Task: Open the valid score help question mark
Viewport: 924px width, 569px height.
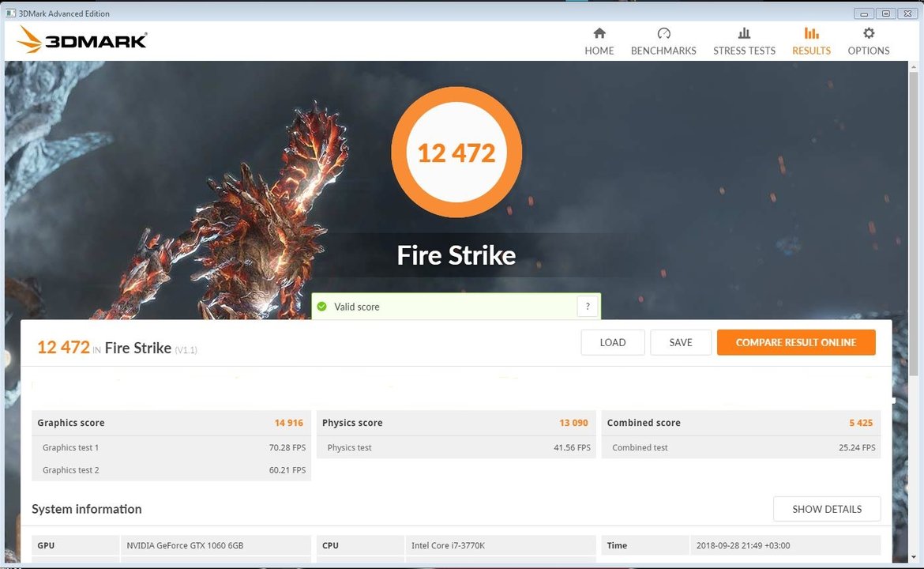Action: [588, 306]
